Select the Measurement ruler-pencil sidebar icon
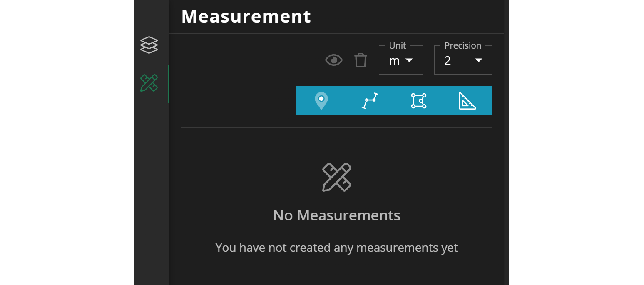Screen dimensions: 644x285 149,83
